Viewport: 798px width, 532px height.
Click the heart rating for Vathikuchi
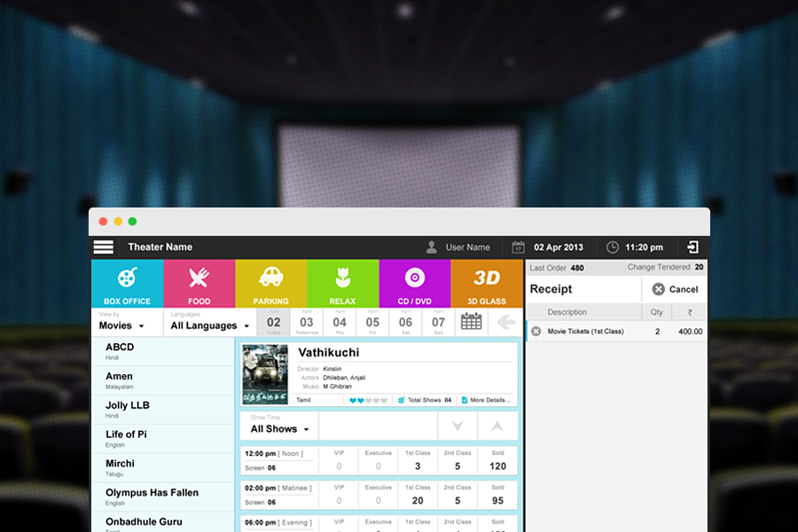point(369,400)
